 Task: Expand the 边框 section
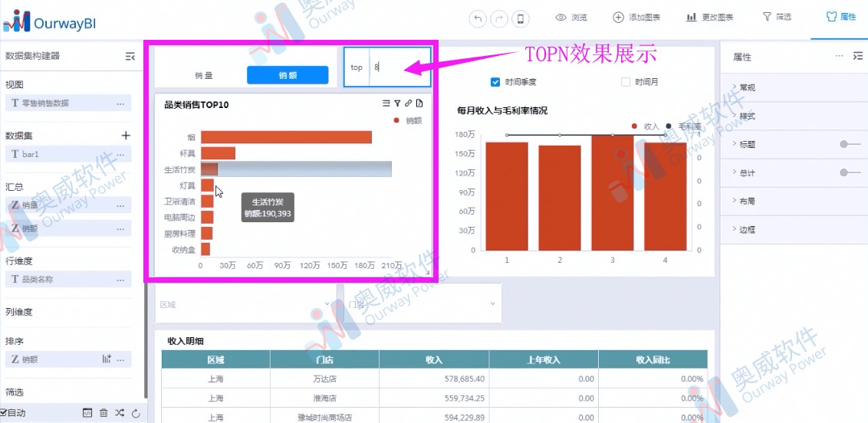click(x=794, y=229)
